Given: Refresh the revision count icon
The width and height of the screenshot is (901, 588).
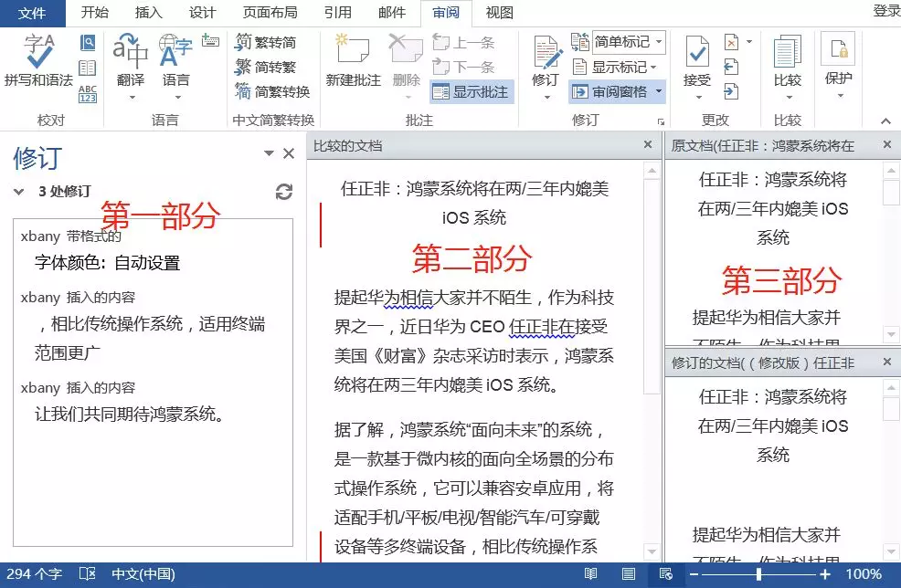Looking at the screenshot, I should (284, 192).
